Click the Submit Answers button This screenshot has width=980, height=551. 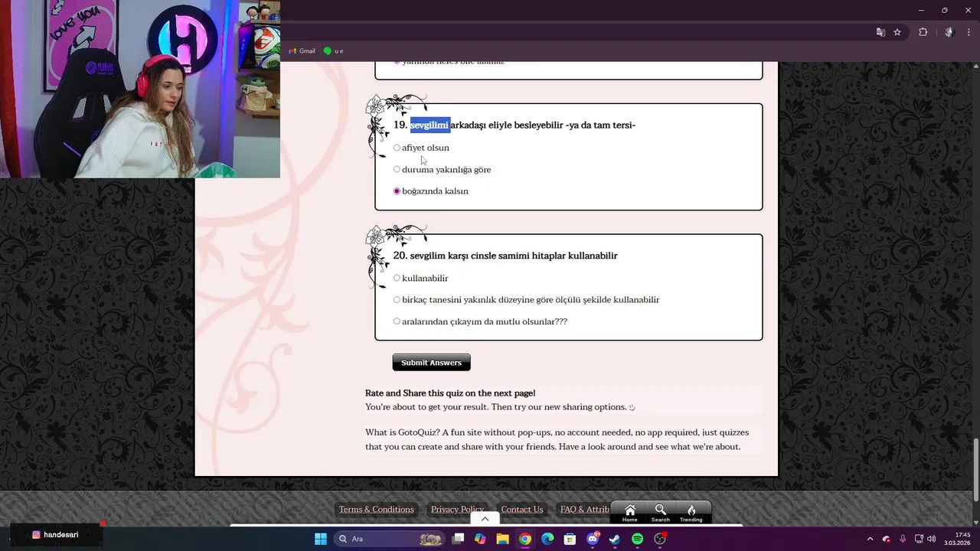tap(431, 363)
